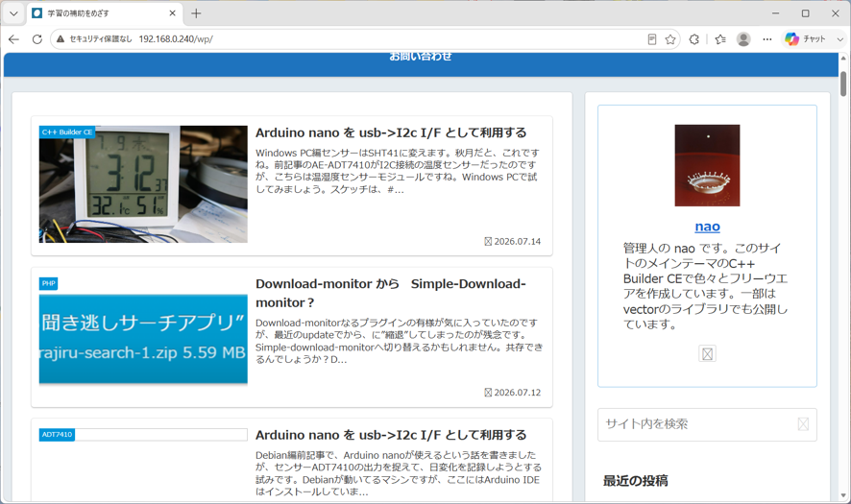This screenshot has height=504, width=851.
Task: Click the search submit icon in the search box
Action: click(x=803, y=424)
